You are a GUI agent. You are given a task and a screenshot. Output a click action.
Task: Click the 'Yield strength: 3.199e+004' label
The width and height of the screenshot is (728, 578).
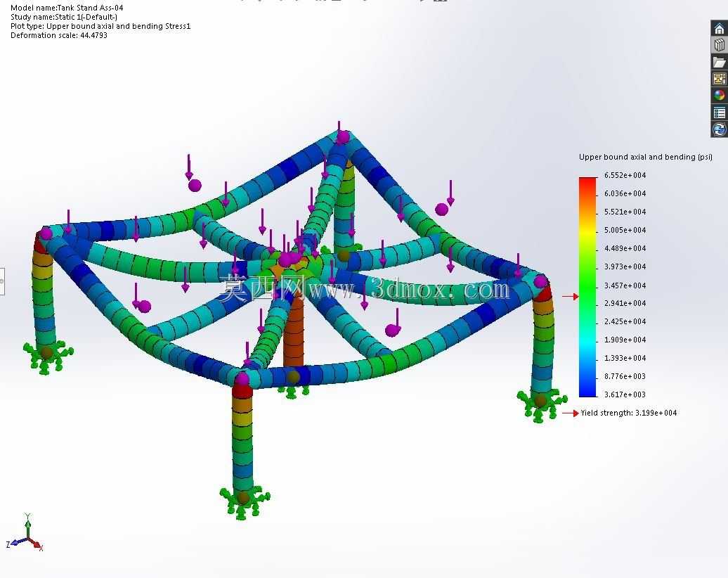[x=629, y=413]
